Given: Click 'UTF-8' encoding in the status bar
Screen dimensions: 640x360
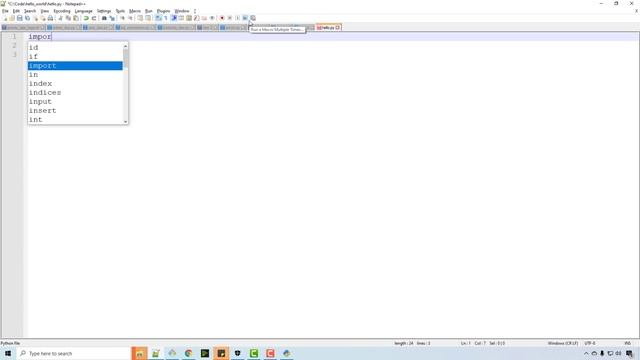Looking at the screenshot, I should (590, 343).
